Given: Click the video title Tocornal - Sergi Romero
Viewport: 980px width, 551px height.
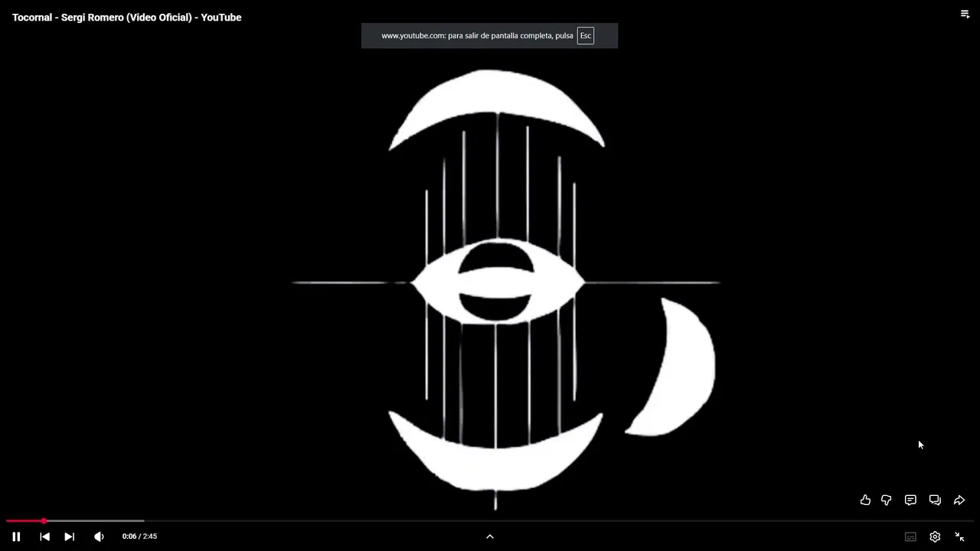Looking at the screenshot, I should click(x=126, y=17).
